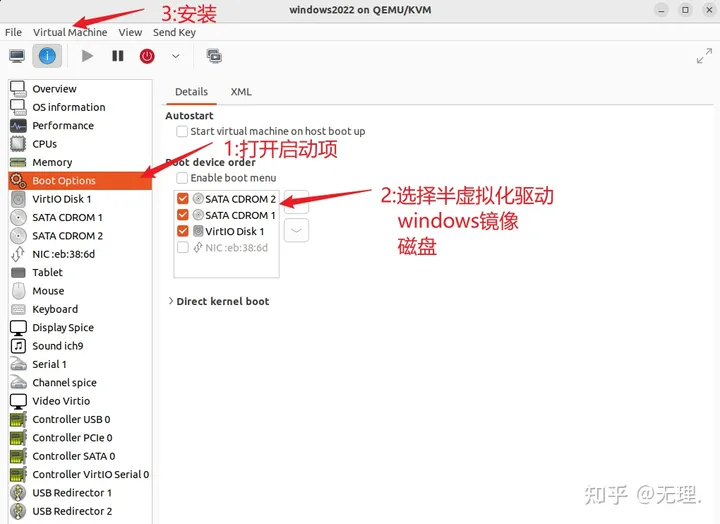
Task: Open the File menu
Action: coord(13,32)
